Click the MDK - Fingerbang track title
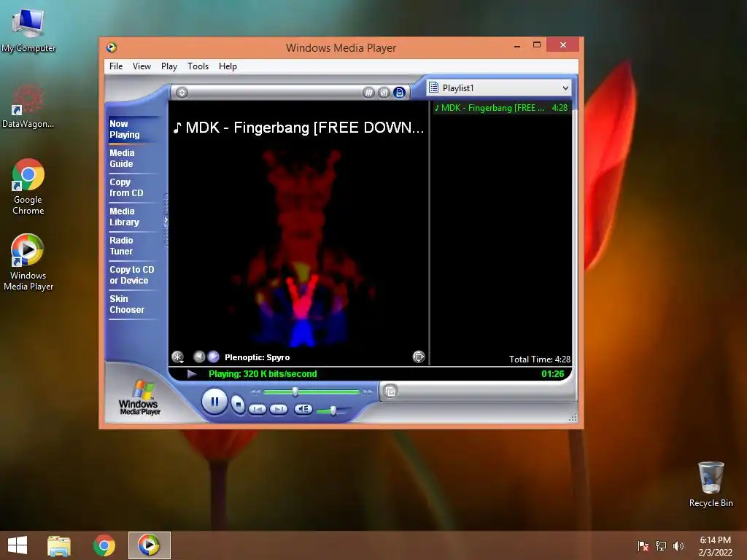 click(298, 128)
